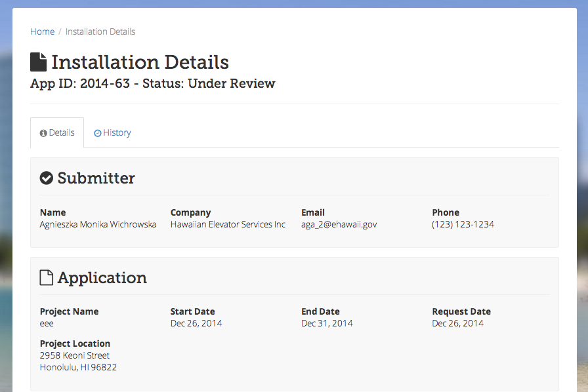Switch to the History tab
The height and width of the screenshot is (392, 588).
click(x=112, y=132)
